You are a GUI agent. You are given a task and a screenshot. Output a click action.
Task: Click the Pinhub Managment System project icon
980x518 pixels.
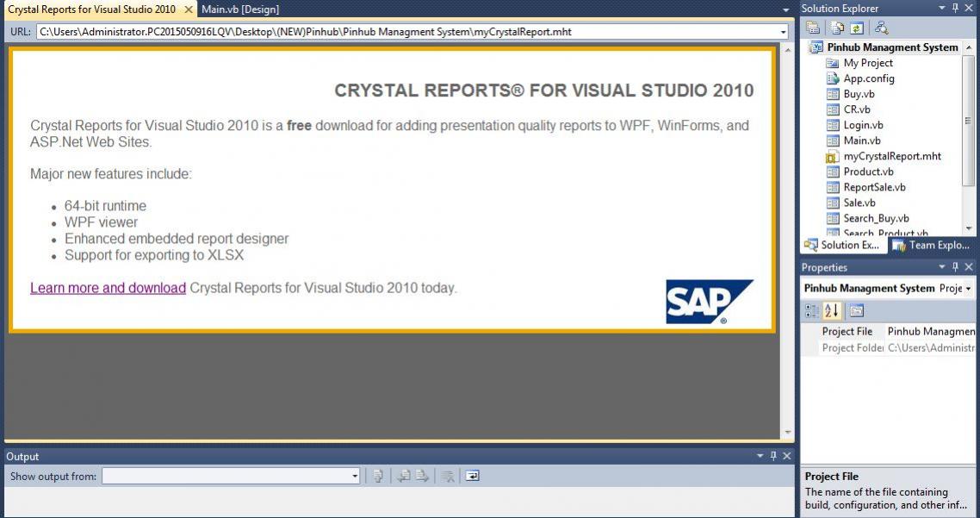click(817, 47)
